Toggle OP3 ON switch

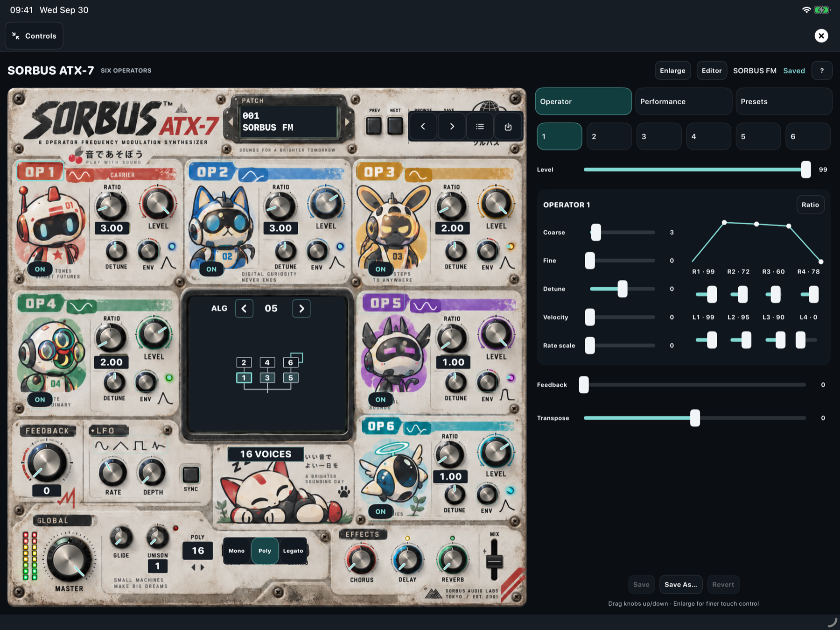[381, 269]
